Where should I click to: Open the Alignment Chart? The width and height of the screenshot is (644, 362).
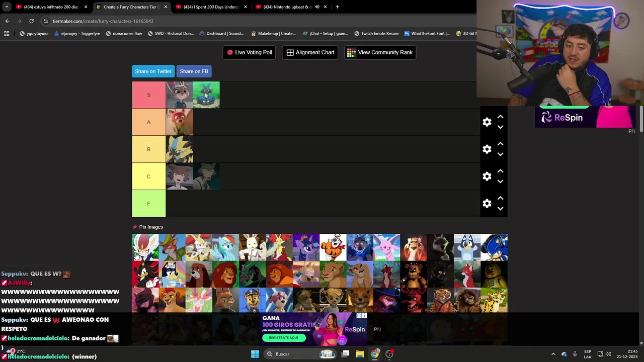(310, 52)
